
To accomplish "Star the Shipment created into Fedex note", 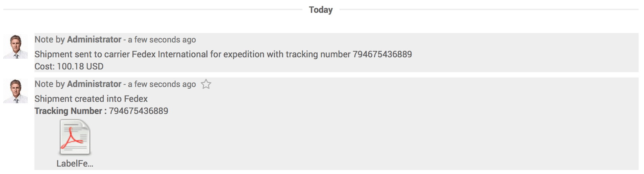I will point(206,84).
